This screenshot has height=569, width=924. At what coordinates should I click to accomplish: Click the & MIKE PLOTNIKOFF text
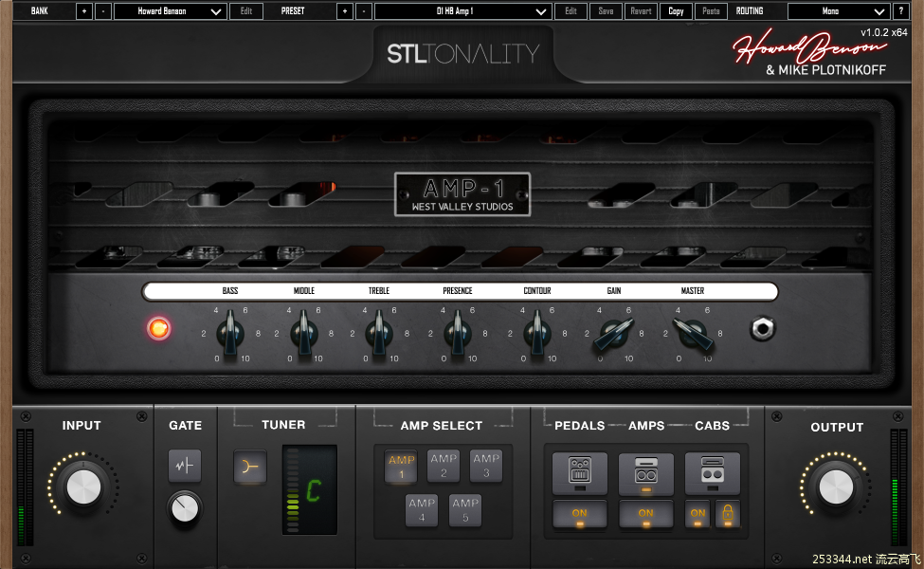click(826, 70)
